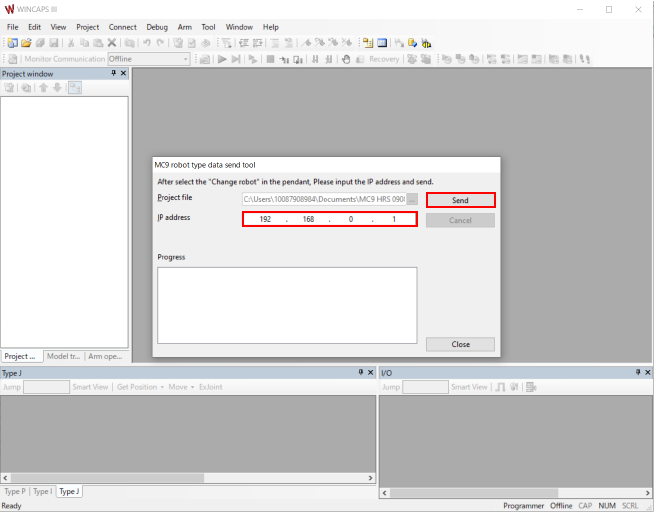The height and width of the screenshot is (512, 655).
Task: Click the project file browse button
Action: [x=412, y=200]
